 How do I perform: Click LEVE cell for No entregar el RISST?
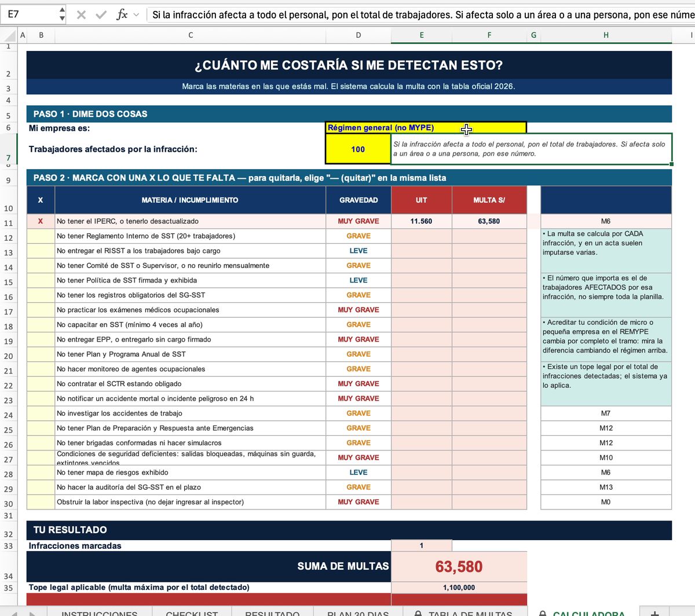point(359,251)
